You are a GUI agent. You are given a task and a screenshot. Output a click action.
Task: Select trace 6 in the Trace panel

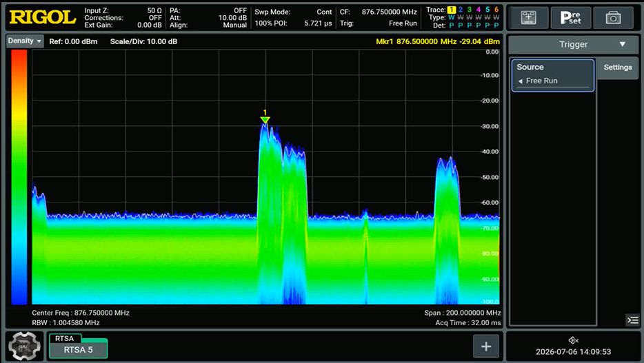click(496, 10)
